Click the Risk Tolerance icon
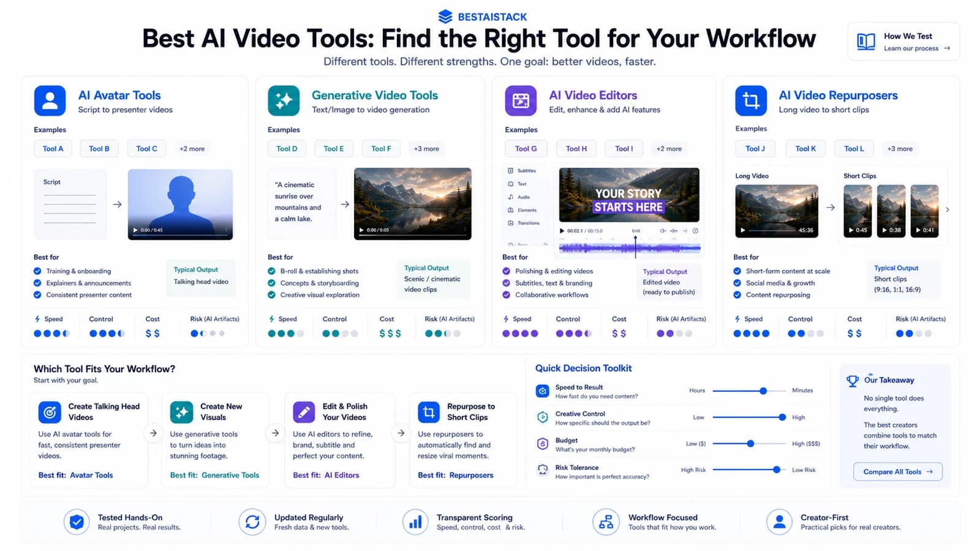The image size is (980, 551). coord(542,470)
